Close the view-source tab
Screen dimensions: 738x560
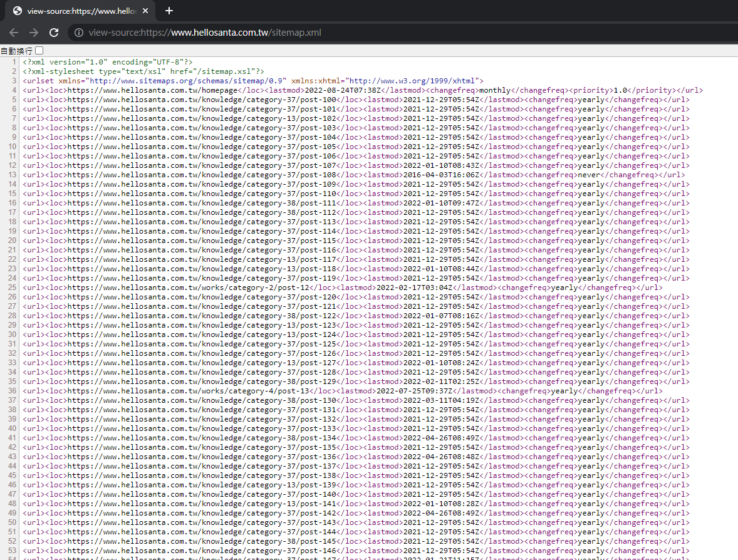[x=145, y=11]
